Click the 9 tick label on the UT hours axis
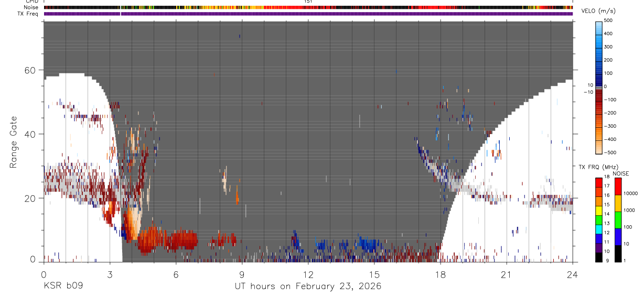 [x=242, y=274]
